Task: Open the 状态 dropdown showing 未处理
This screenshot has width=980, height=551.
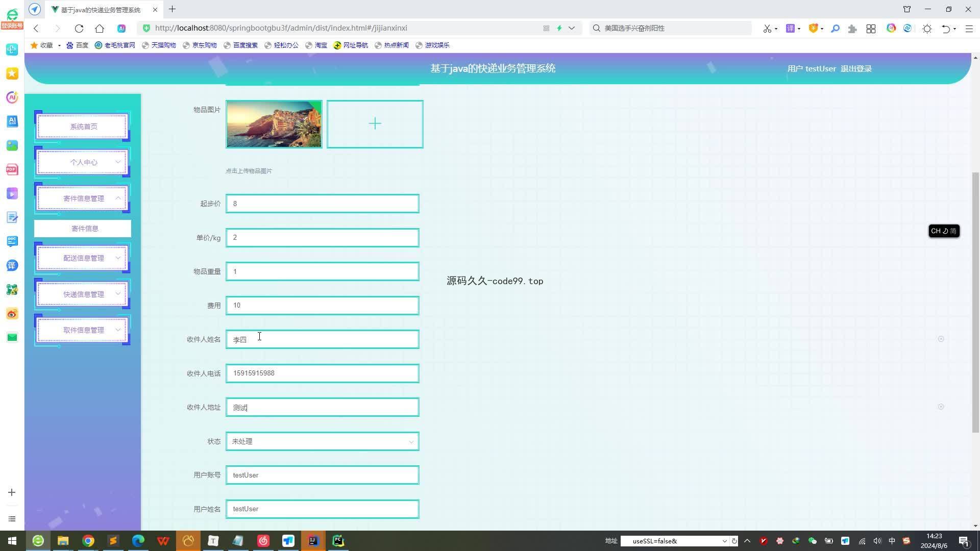Action: click(323, 441)
